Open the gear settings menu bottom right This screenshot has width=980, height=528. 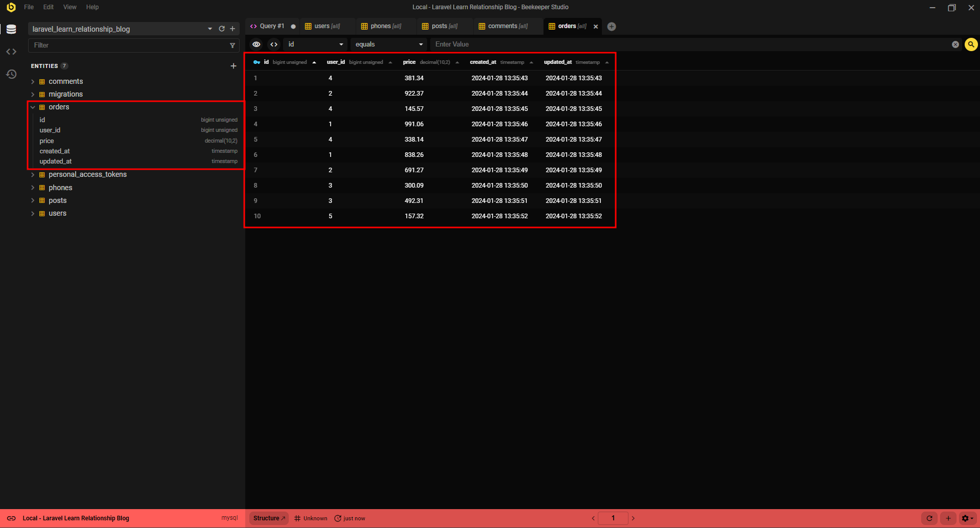point(966,518)
